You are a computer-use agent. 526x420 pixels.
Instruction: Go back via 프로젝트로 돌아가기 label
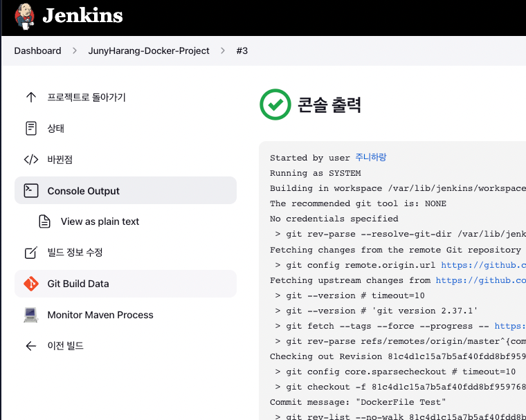[87, 98]
